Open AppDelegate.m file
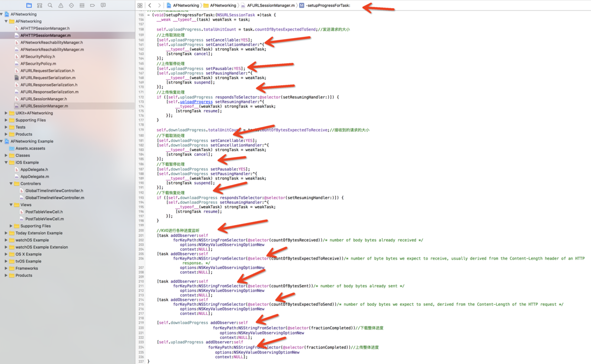Image resolution: width=591 pixels, height=364 pixels. 67,176
